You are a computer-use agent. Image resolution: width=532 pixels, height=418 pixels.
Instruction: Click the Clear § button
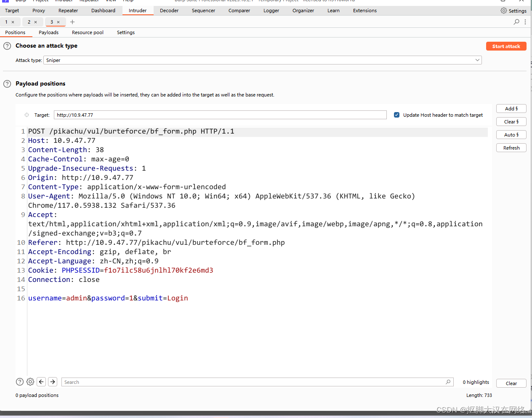point(511,122)
